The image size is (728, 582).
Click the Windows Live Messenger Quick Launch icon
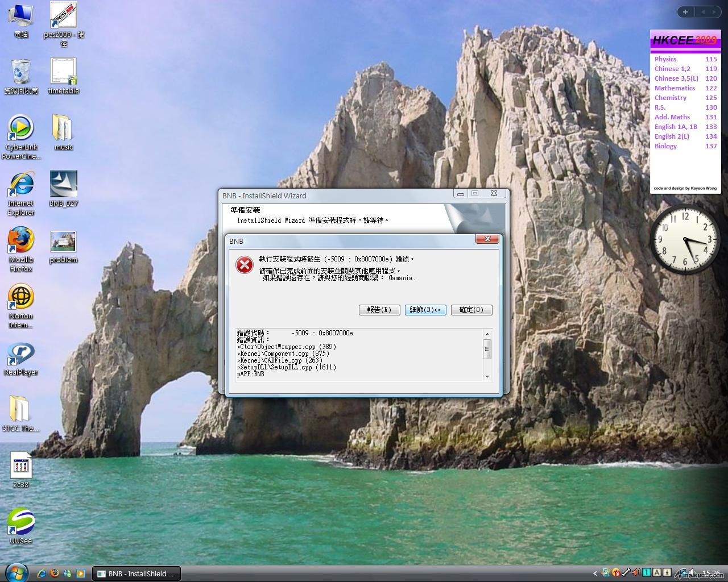pos(68,573)
